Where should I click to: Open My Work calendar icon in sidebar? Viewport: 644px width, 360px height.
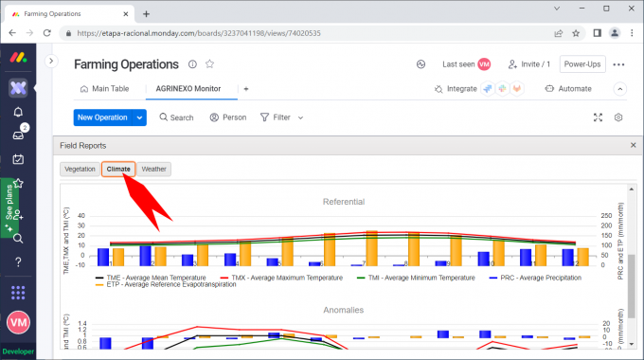click(18, 159)
